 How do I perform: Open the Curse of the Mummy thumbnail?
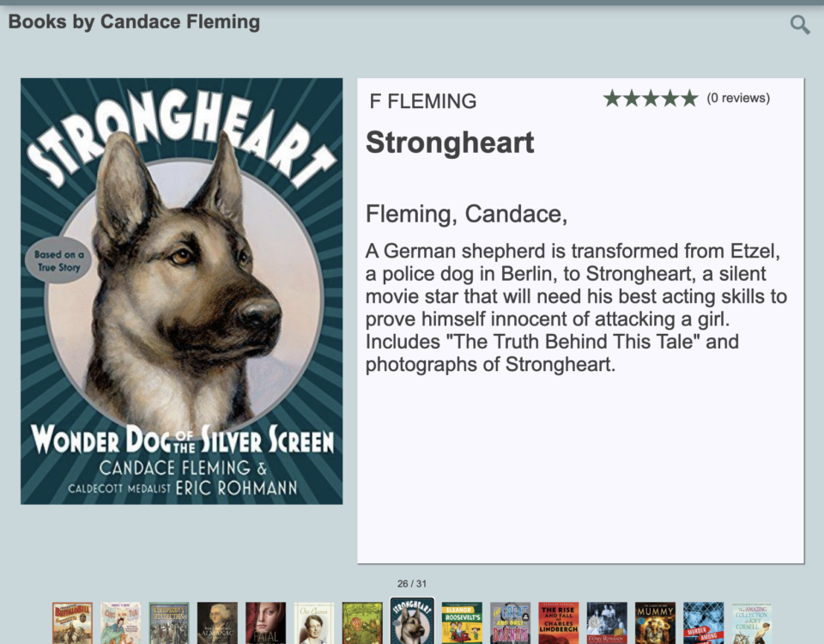(x=655, y=623)
